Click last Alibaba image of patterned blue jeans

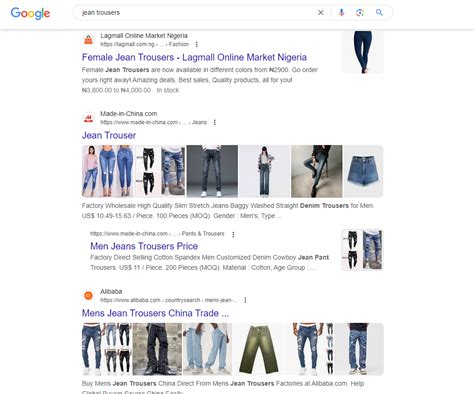pos(359,349)
